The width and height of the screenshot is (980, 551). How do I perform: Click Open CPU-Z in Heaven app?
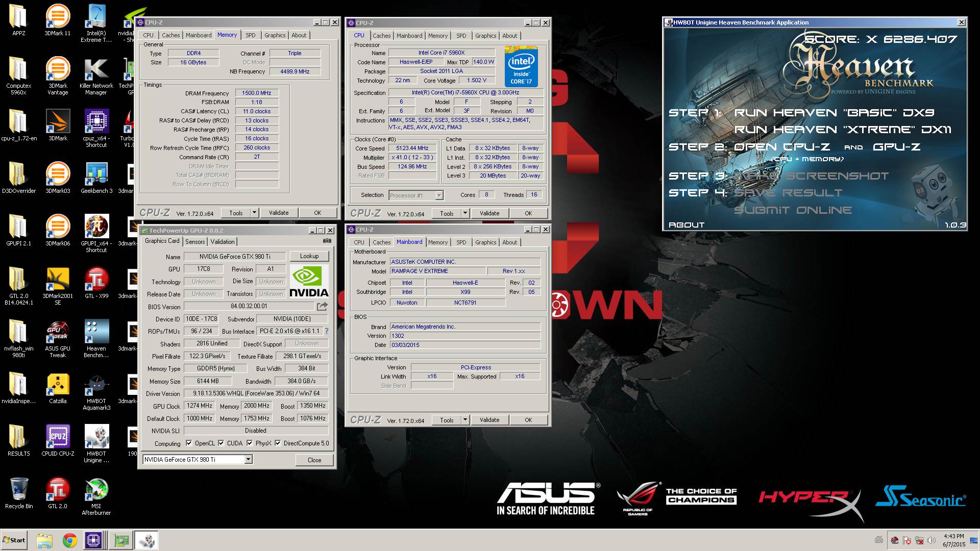click(x=782, y=147)
